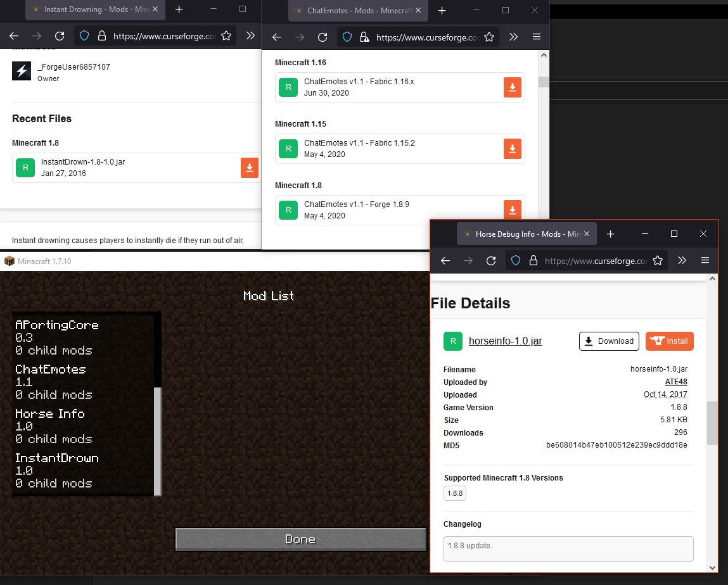Open overflow chevrons in Horse Debug window
Viewport: 728px width, 585px height.
click(682, 261)
